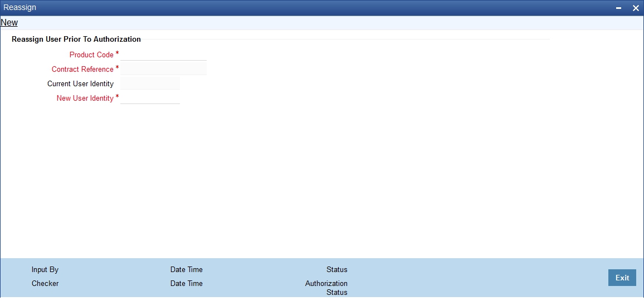
Task: Click the 'New User Identity' label
Action: (x=85, y=98)
